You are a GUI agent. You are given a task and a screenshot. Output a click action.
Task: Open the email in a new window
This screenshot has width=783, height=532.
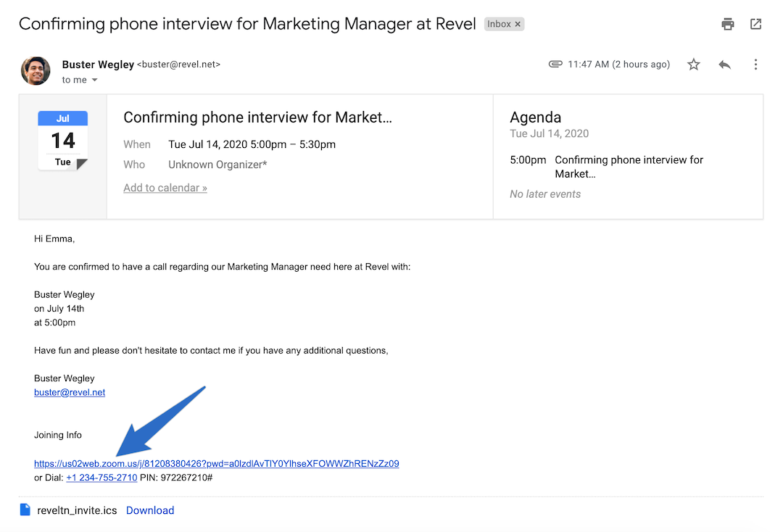[755, 24]
